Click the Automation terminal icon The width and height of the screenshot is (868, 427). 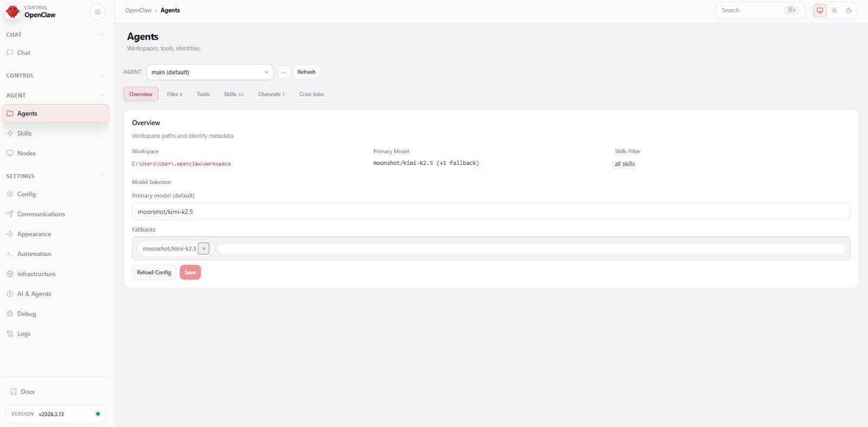10,254
